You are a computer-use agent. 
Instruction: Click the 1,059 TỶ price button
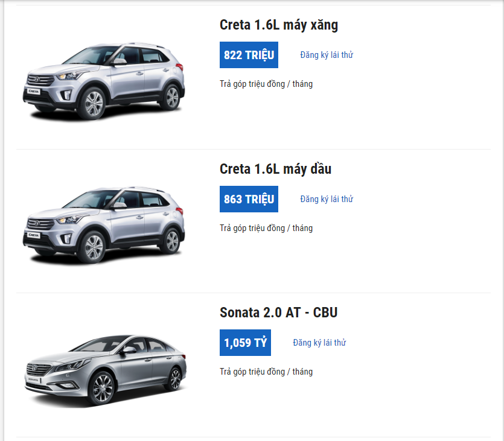click(245, 343)
